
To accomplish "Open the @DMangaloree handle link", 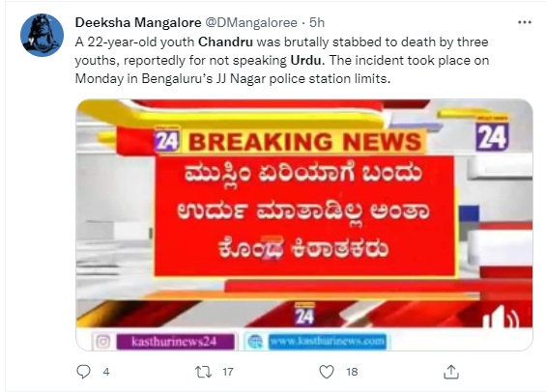I will coord(251,22).
